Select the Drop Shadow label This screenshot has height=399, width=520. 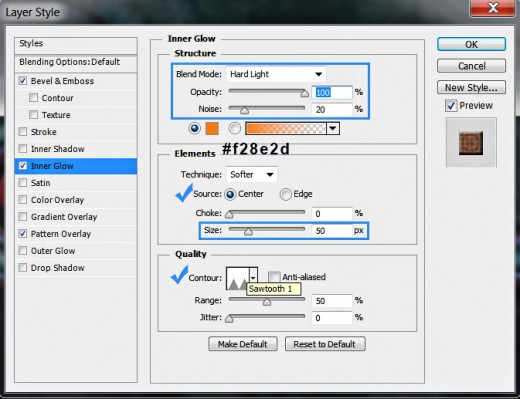57,268
